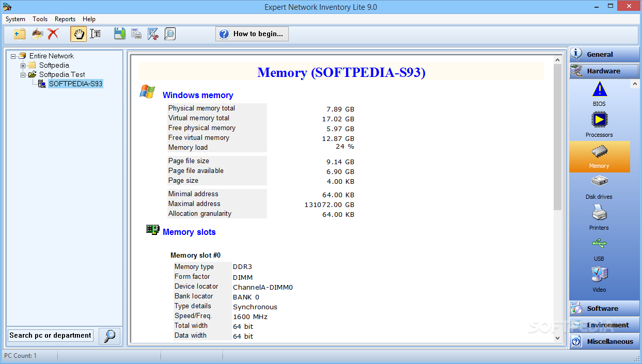Click the 7.89 GB value
This screenshot has width=642, height=364.
(340, 109)
